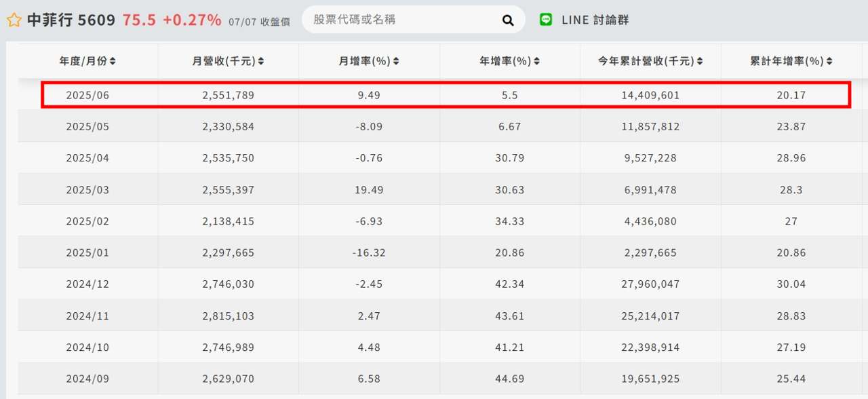The width and height of the screenshot is (868, 399).
Task: Select the 2025/05 date cell
Action: tap(87, 127)
